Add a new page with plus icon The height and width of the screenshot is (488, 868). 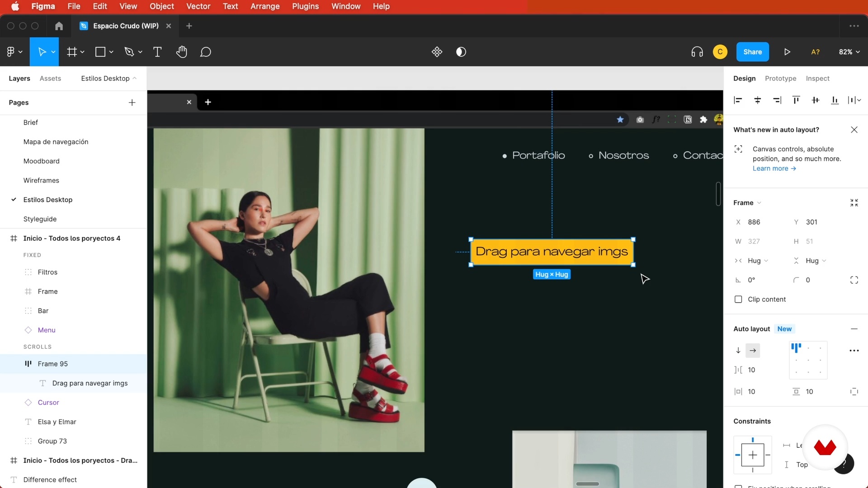coord(132,103)
